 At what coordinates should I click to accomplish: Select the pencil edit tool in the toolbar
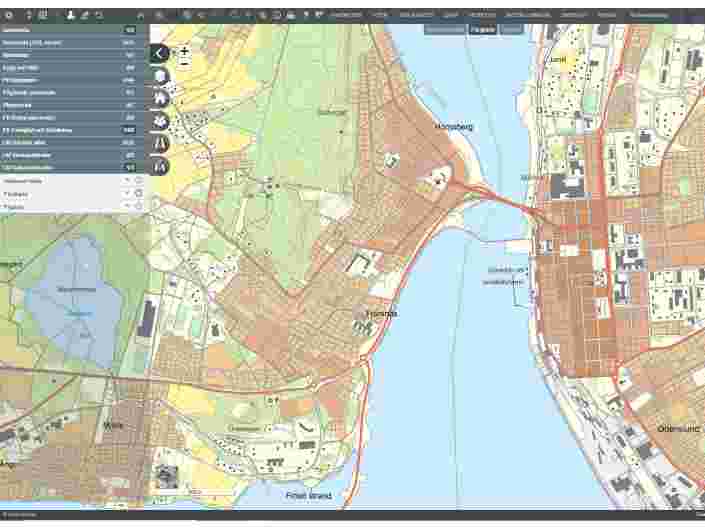(x=84, y=16)
